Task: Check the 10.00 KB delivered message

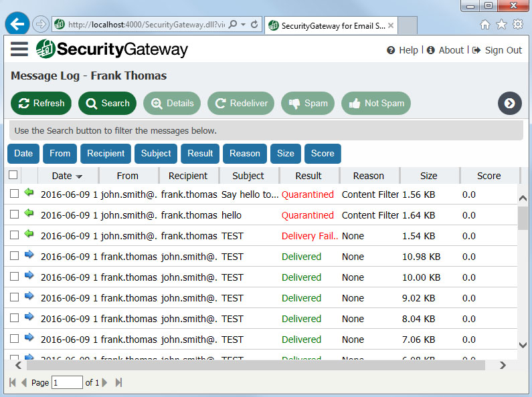Action: coord(14,277)
